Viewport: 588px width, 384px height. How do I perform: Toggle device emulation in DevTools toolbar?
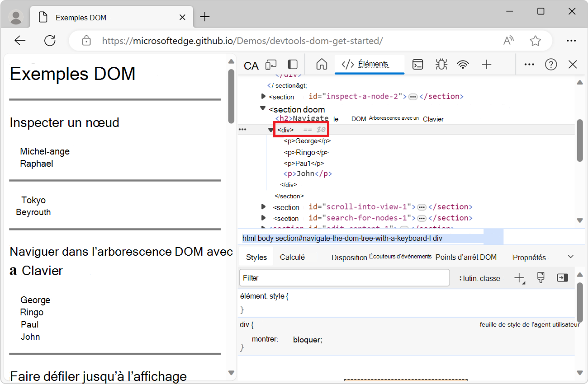pos(271,65)
